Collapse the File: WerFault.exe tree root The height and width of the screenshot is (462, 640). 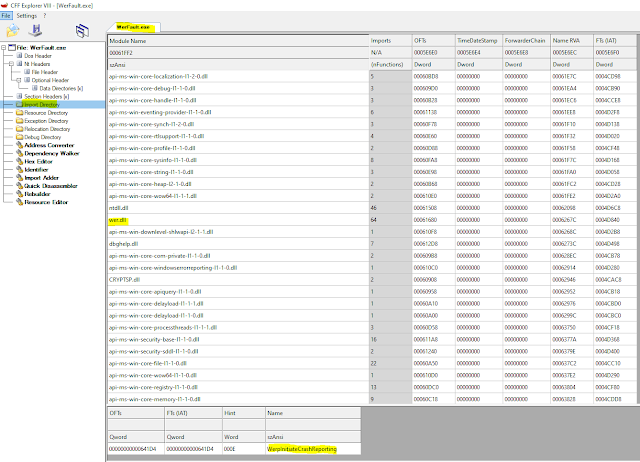[x=4, y=48]
